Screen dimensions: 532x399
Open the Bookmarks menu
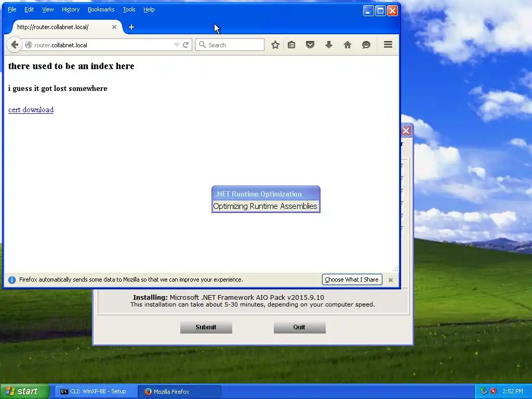101,9
